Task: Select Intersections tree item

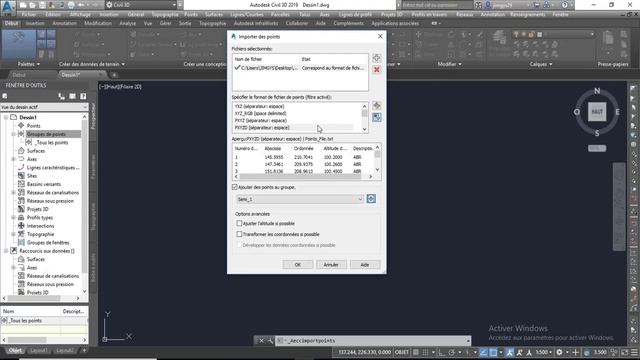Action: click(x=40, y=226)
